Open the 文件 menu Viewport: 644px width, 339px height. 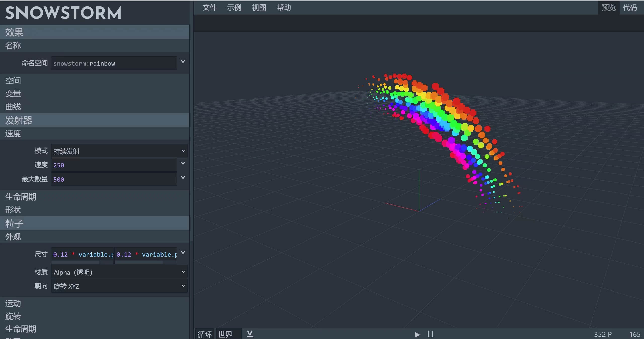(209, 8)
